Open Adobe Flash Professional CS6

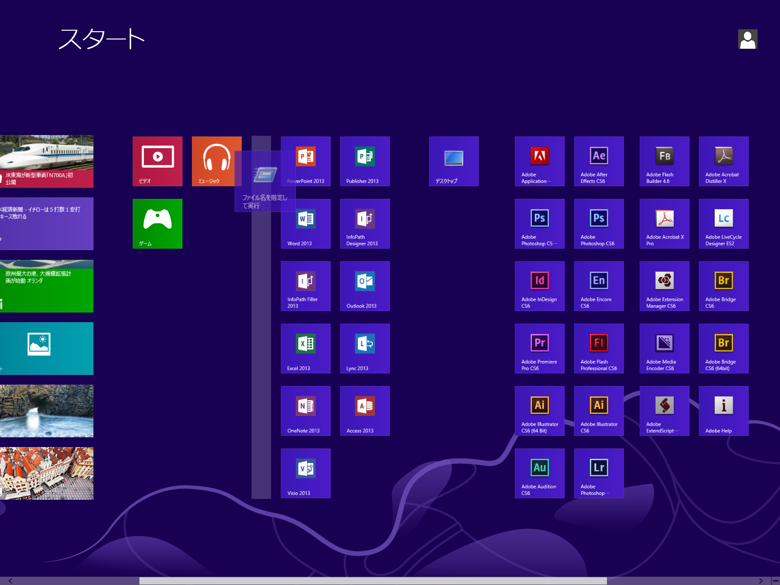pyautogui.click(x=599, y=349)
